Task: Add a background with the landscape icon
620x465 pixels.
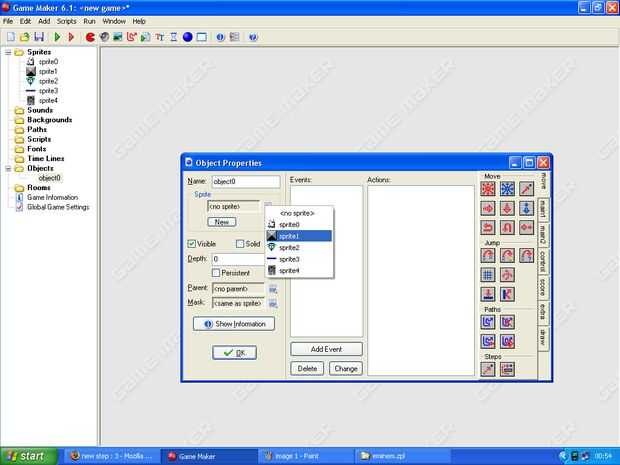Action: point(117,37)
